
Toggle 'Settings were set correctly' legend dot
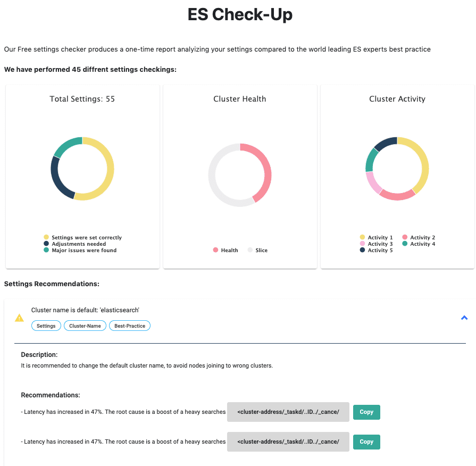pos(46,237)
